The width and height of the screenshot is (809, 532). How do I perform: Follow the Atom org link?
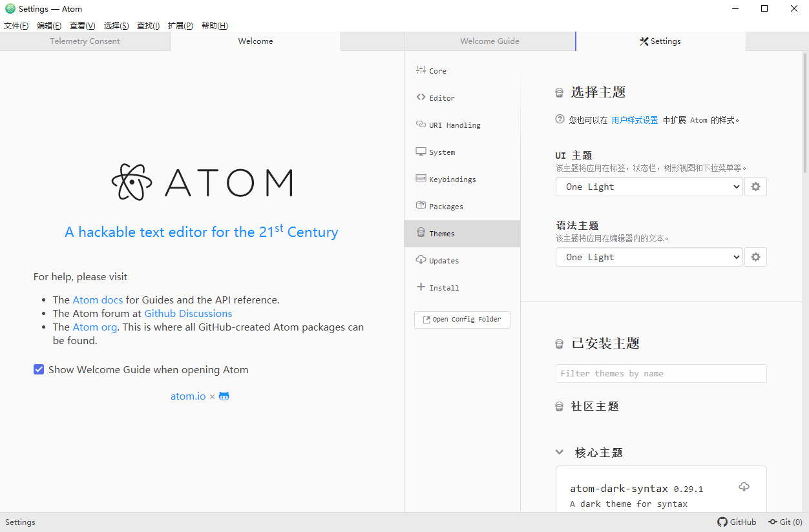pyautogui.click(x=94, y=327)
